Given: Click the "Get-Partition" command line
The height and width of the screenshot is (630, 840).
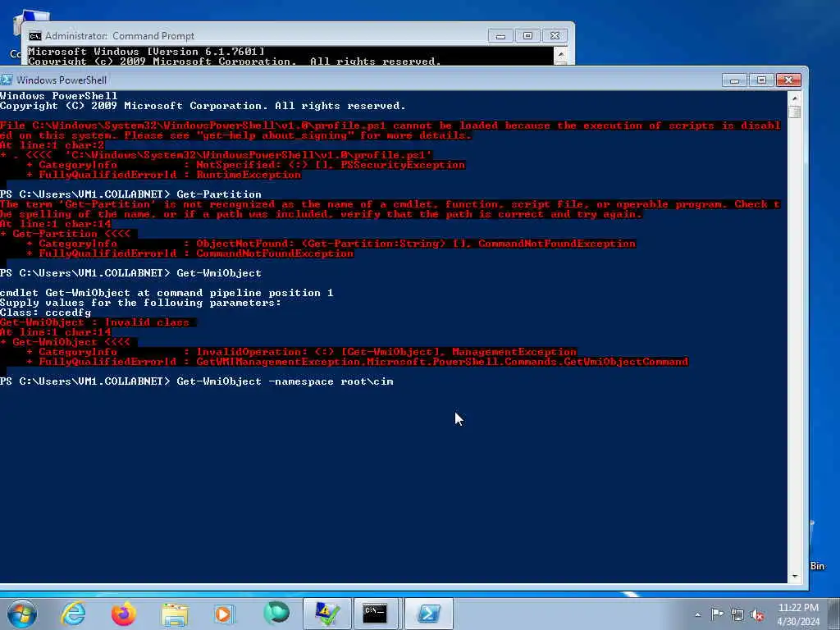Looking at the screenshot, I should 130,194.
